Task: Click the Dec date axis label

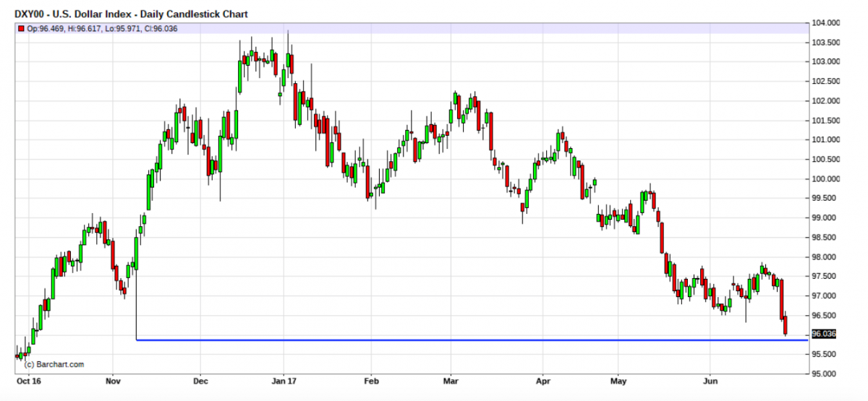Action: [x=200, y=379]
